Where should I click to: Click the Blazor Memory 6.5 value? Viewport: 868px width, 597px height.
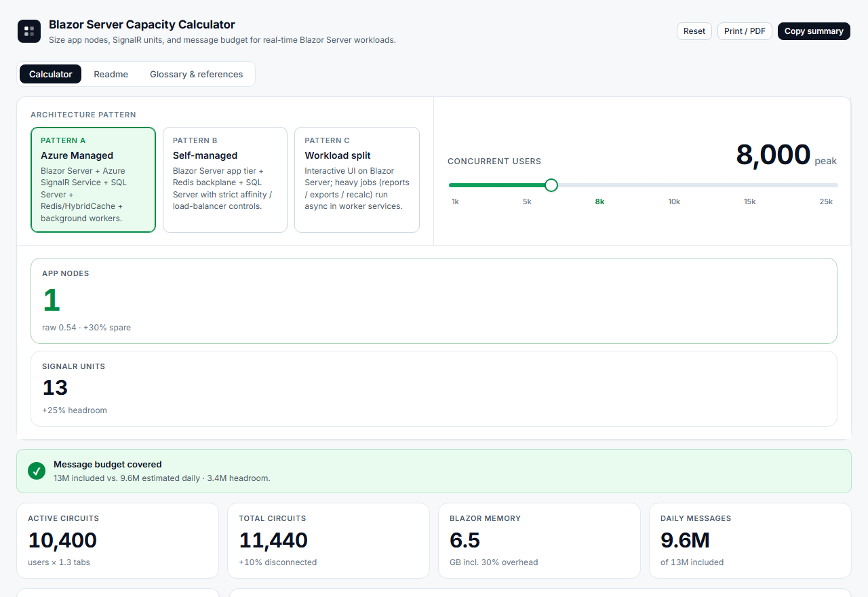tap(465, 540)
